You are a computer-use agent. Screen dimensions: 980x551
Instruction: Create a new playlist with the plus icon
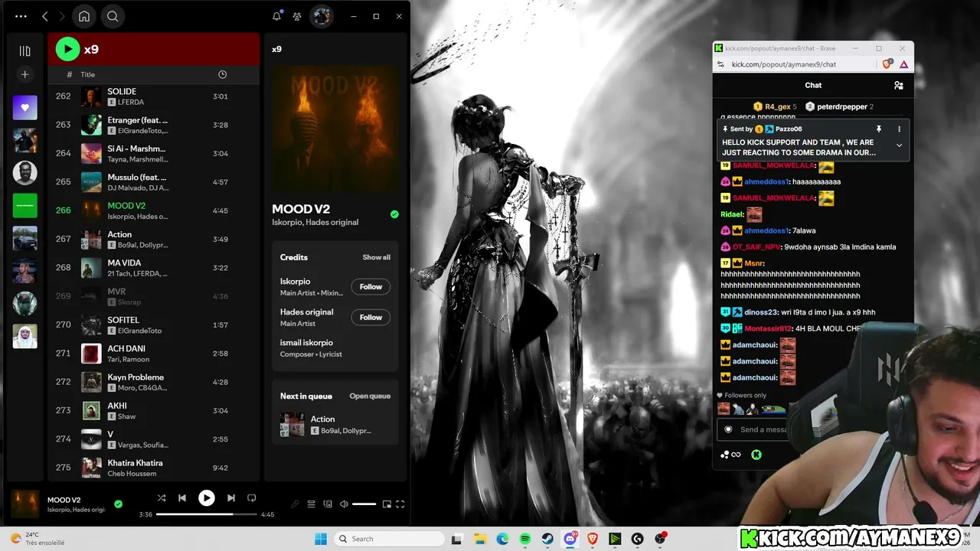point(24,74)
